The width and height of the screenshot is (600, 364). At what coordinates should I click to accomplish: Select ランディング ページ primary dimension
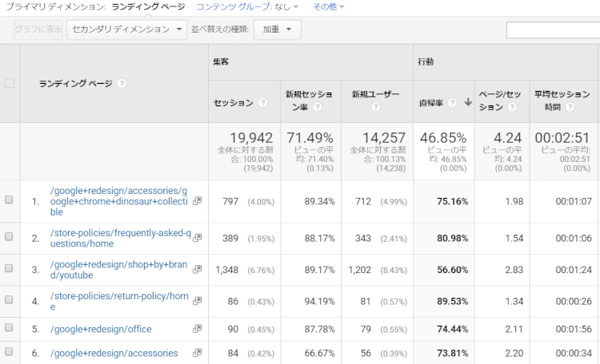pos(148,7)
